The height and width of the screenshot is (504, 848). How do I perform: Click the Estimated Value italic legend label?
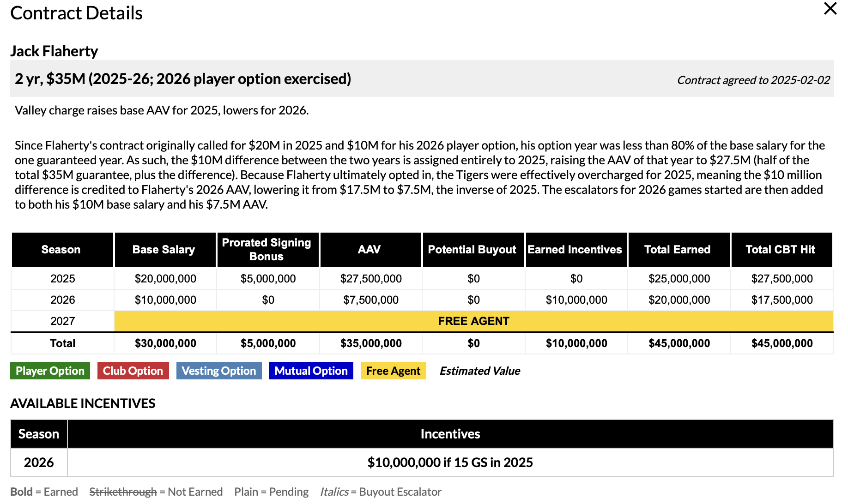479,371
